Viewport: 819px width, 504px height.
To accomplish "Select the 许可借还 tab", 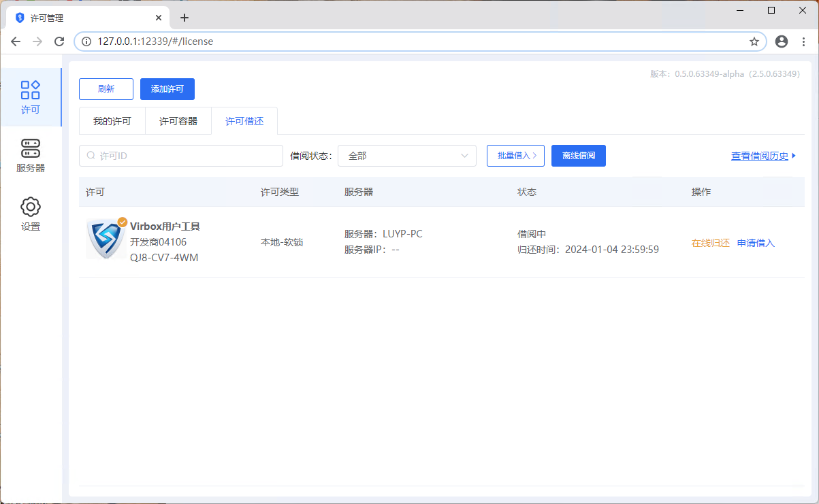I will (244, 121).
